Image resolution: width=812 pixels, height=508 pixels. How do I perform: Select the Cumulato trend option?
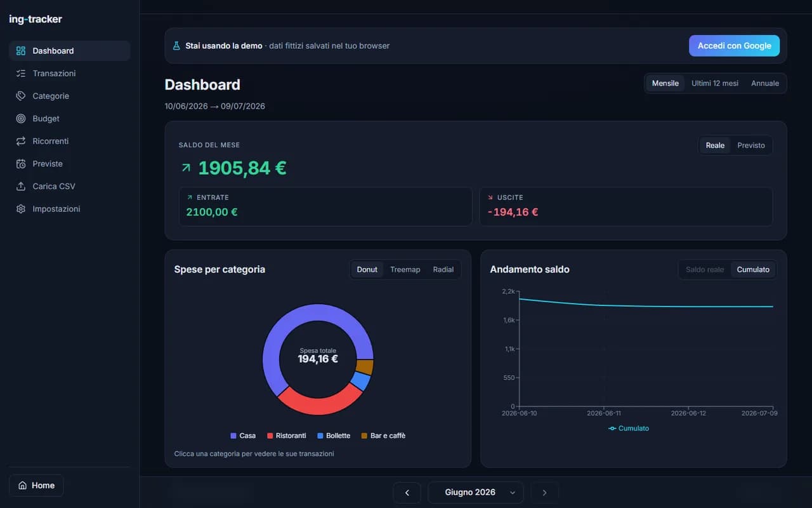click(753, 270)
